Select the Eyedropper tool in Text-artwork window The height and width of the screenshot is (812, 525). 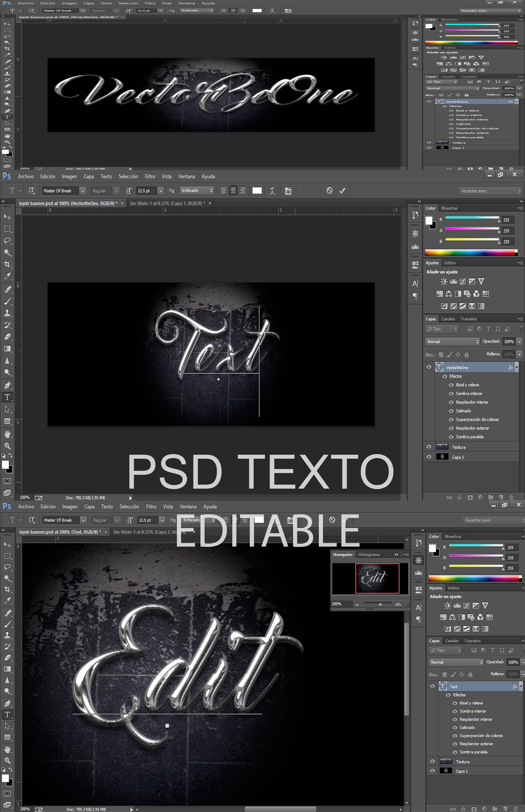point(7,276)
